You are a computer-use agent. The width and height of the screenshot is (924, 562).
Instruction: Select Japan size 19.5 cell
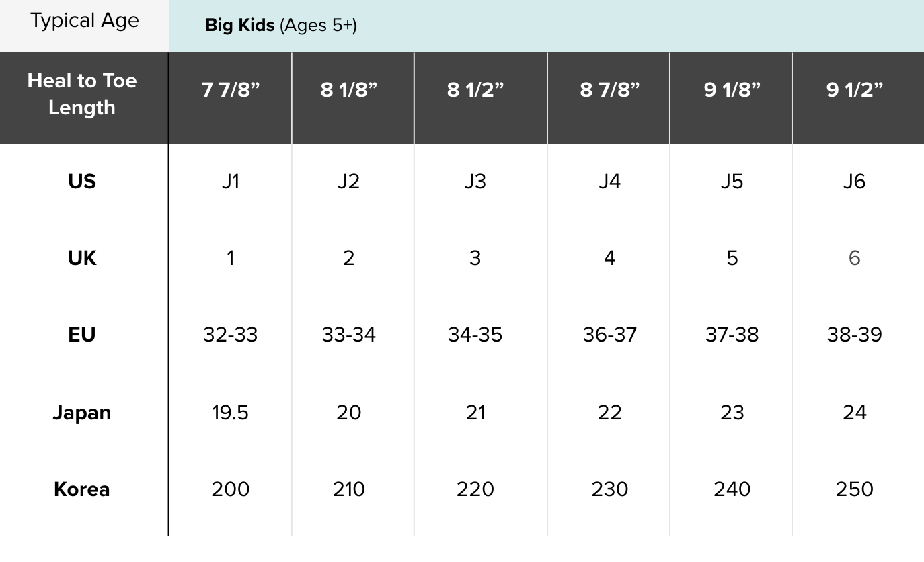(230, 412)
